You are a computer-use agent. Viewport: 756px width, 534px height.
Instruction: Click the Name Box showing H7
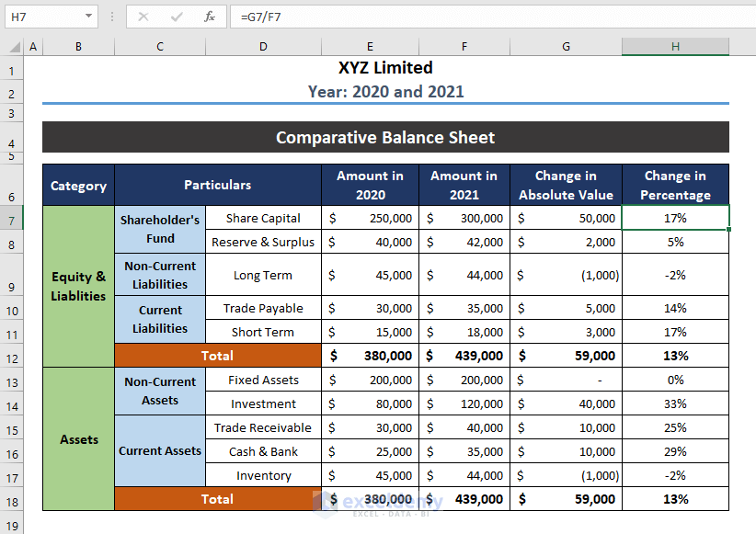41,16
